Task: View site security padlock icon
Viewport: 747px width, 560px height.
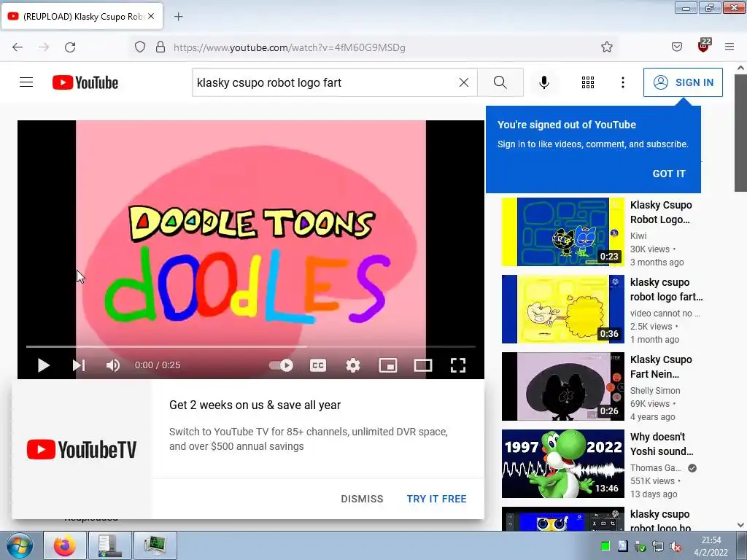Action: pos(160,47)
